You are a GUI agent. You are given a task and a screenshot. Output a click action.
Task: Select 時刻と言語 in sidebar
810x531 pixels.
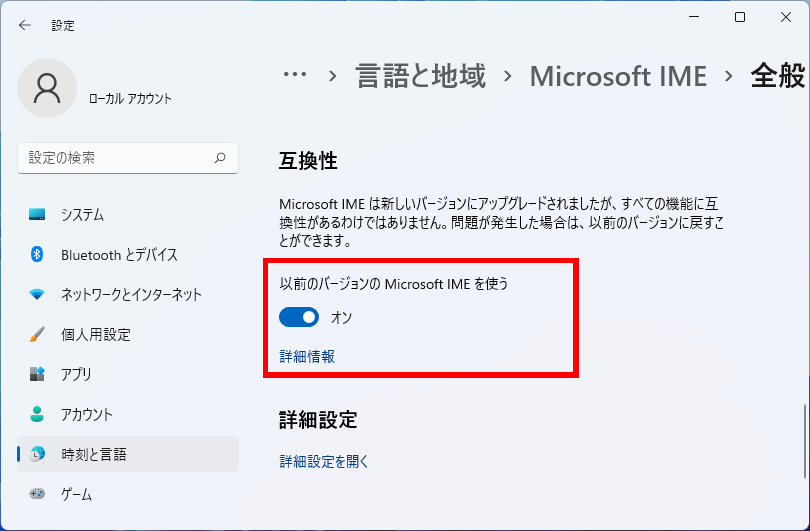coord(128,454)
